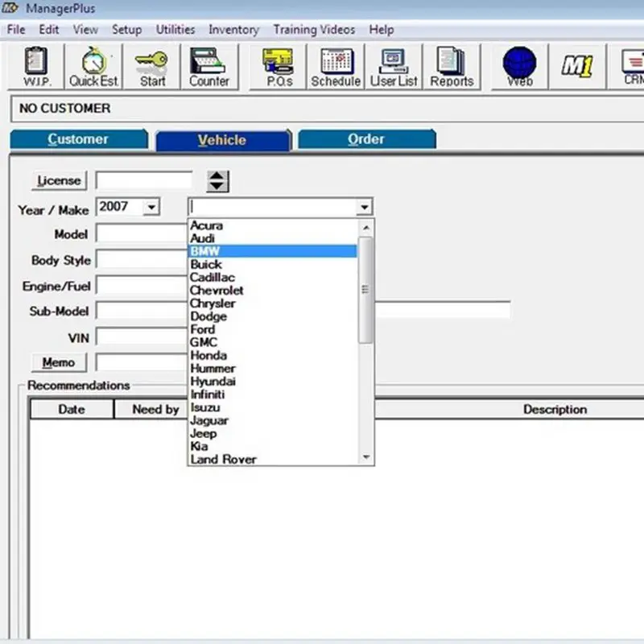This screenshot has width=644, height=644.
Task: Click the M1 toolbar icon
Action: (578, 67)
